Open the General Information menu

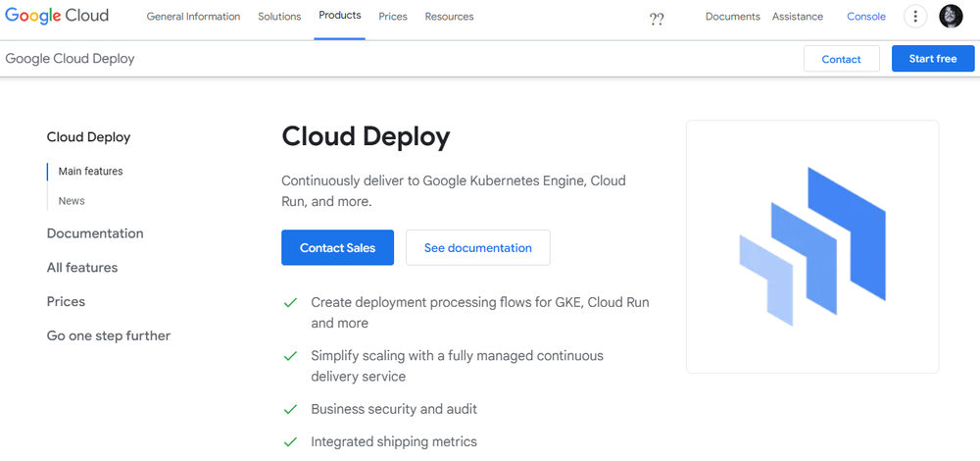pos(193,17)
